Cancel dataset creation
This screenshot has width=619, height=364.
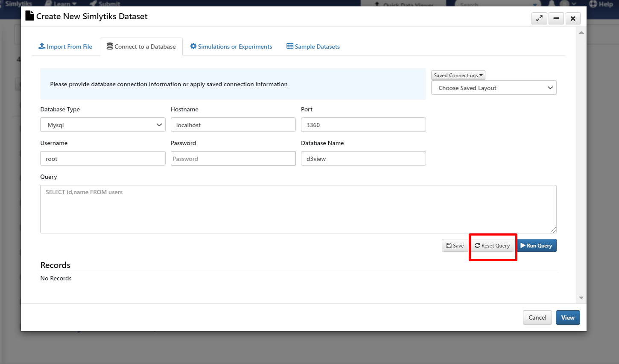click(x=537, y=317)
